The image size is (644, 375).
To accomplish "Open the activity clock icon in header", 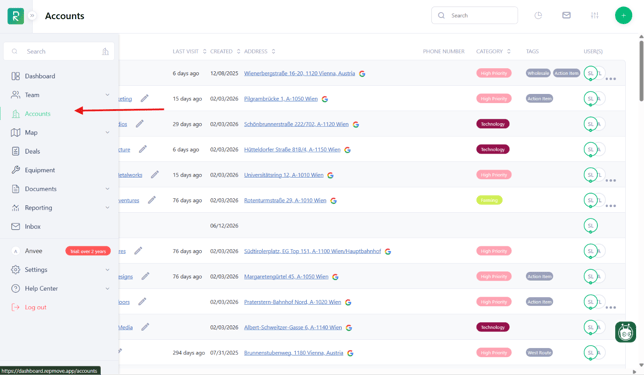I will 538,16.
